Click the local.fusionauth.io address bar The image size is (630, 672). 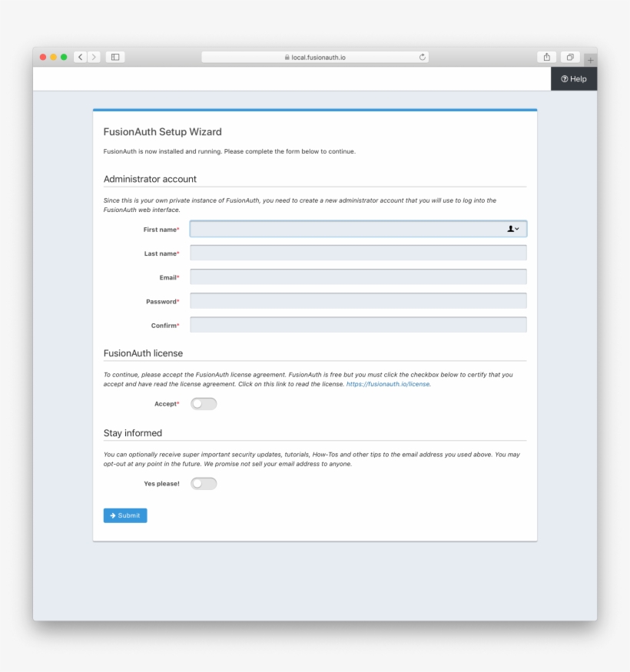point(315,57)
